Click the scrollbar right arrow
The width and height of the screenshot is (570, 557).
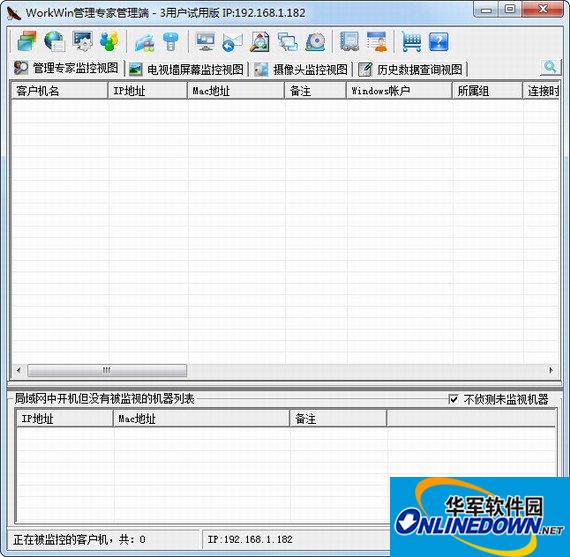tap(551, 370)
